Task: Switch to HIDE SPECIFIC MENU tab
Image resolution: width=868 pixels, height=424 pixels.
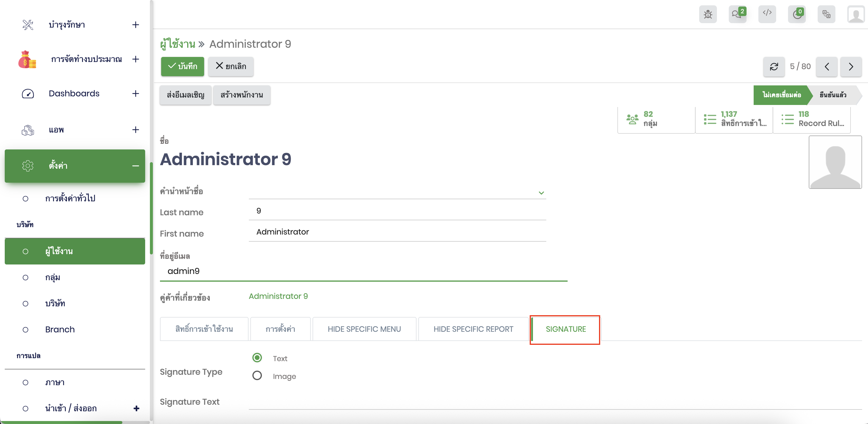Action: [x=364, y=329]
